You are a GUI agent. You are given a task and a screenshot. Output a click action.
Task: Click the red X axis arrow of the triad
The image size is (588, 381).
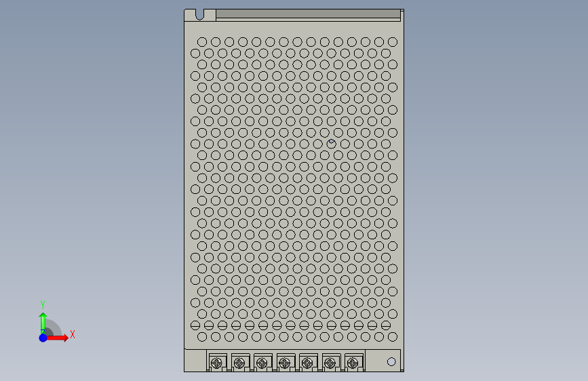pos(57,338)
